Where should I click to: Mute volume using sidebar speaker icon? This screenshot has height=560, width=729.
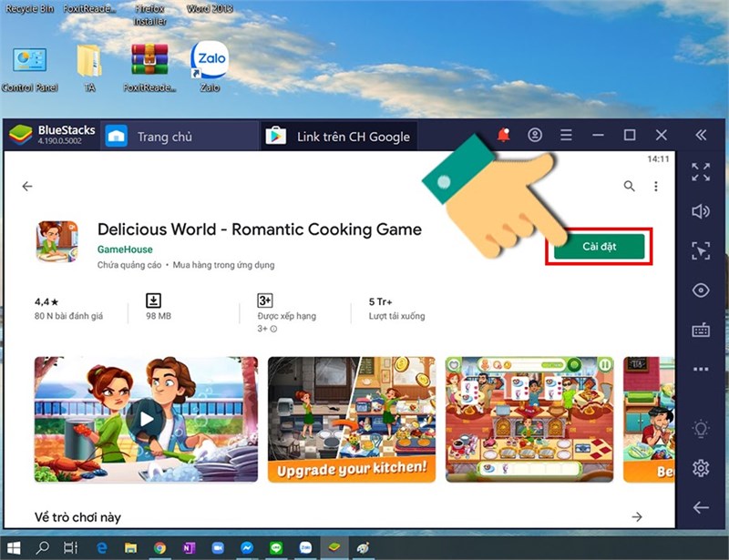(x=700, y=211)
